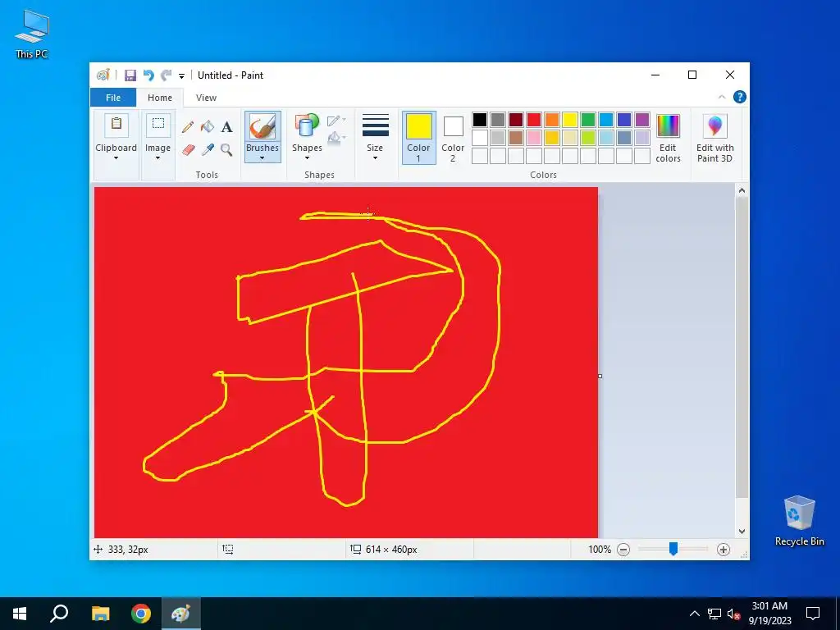Screen dimensions: 840x630
Task: Select Color 2 background button
Action: [453, 138]
